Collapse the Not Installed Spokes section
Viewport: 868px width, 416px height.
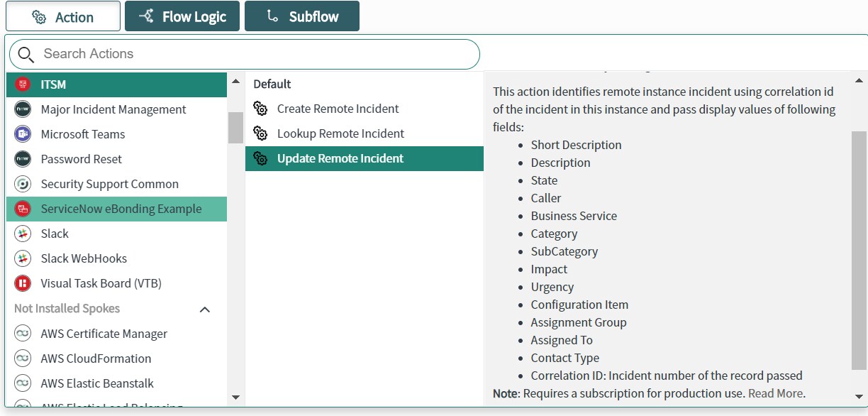coord(205,310)
